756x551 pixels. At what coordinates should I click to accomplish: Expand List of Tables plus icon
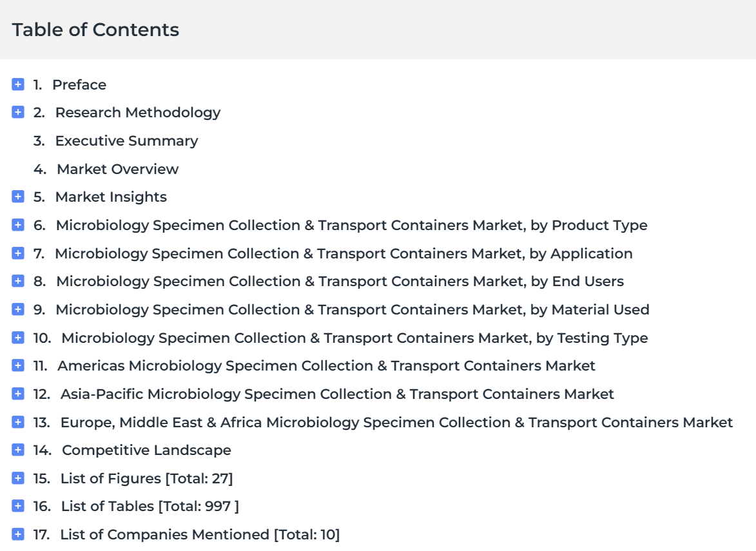click(18, 506)
